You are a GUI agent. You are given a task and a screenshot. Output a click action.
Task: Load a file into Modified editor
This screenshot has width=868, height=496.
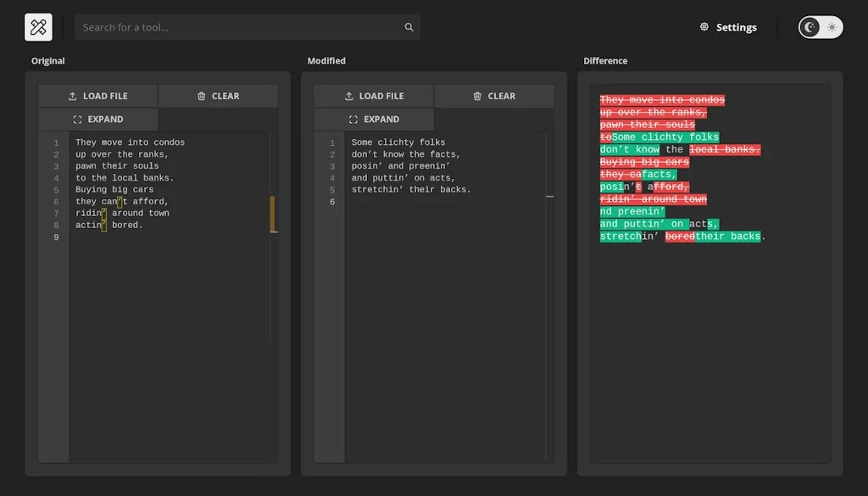(x=374, y=97)
